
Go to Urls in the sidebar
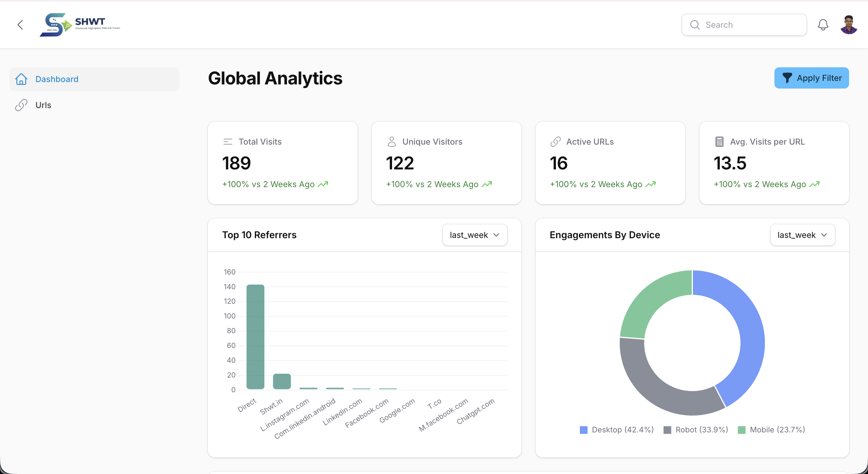43,105
